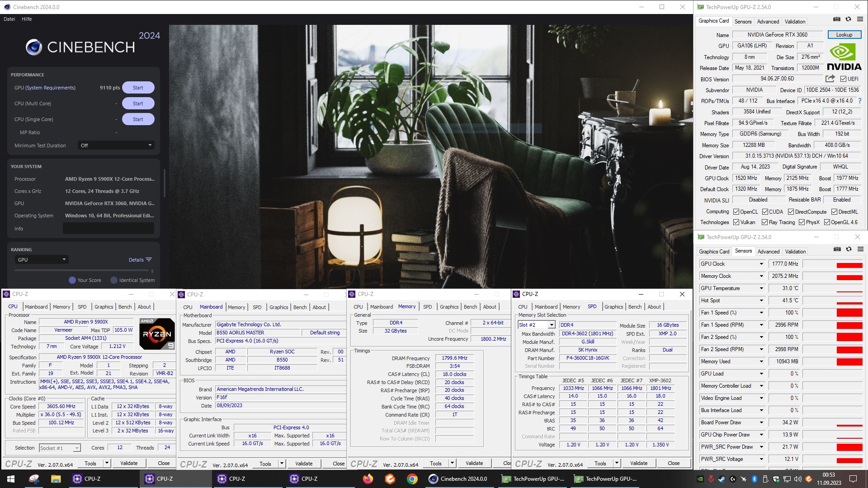Open the hamburger menu in the upper GPU-Z window

[x=860, y=19]
